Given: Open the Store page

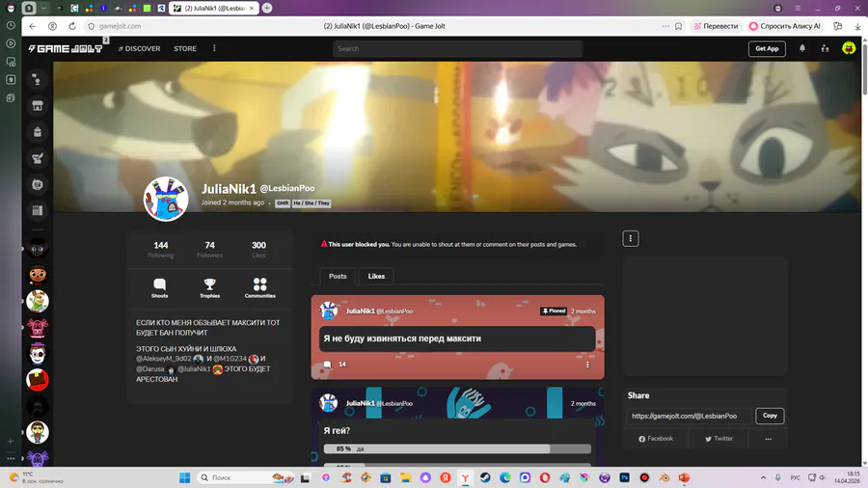Looking at the screenshot, I should point(185,48).
